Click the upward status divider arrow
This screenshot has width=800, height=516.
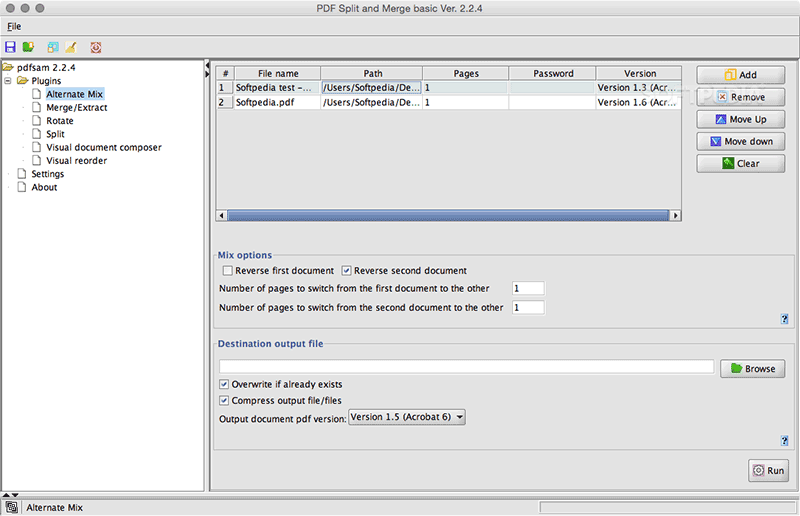(6, 495)
